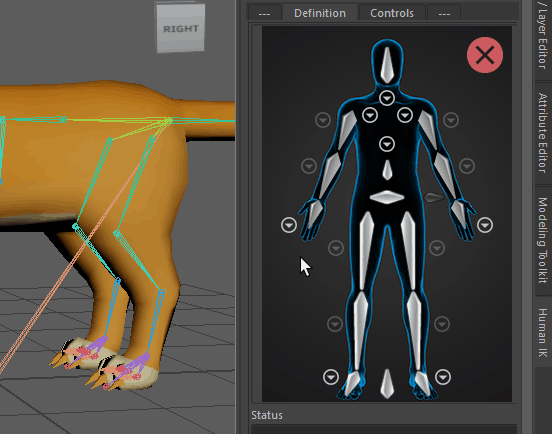Expand finger bones for right-side hand
The height and width of the screenshot is (434, 552).
[x=485, y=225]
